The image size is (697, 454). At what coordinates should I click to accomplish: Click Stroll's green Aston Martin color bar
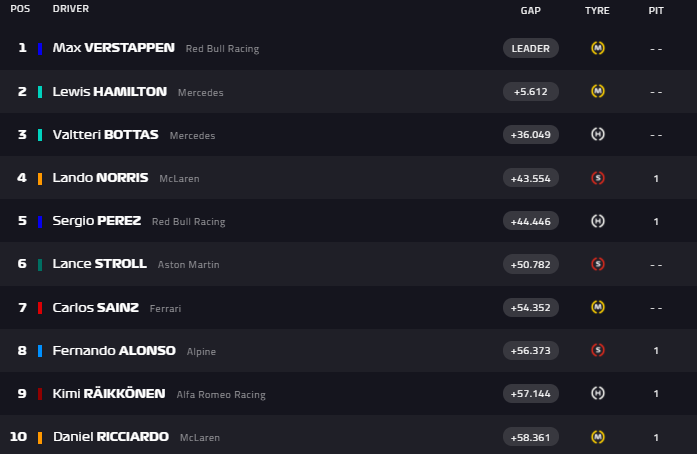pos(39,264)
